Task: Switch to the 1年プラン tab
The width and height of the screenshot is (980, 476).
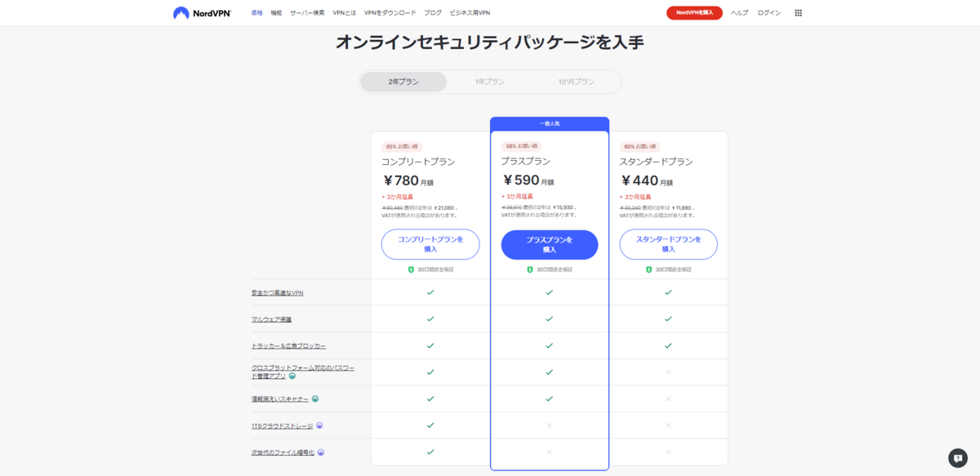Action: click(490, 82)
